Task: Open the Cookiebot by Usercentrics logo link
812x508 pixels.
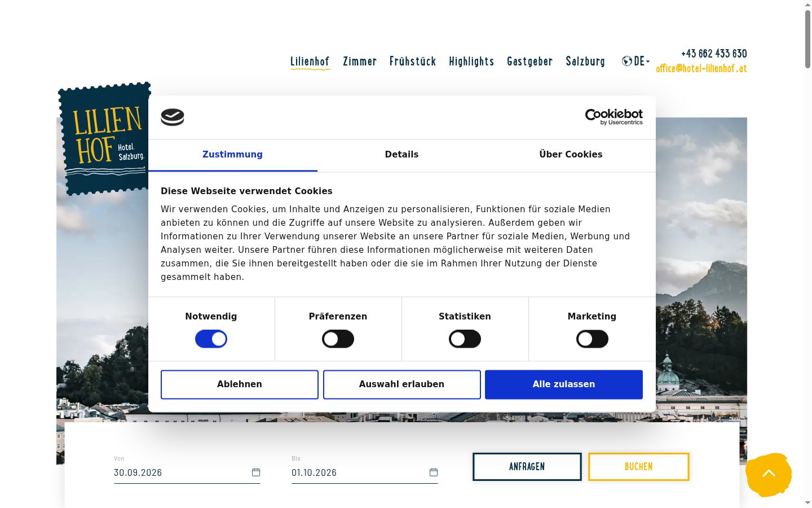Action: (x=614, y=117)
